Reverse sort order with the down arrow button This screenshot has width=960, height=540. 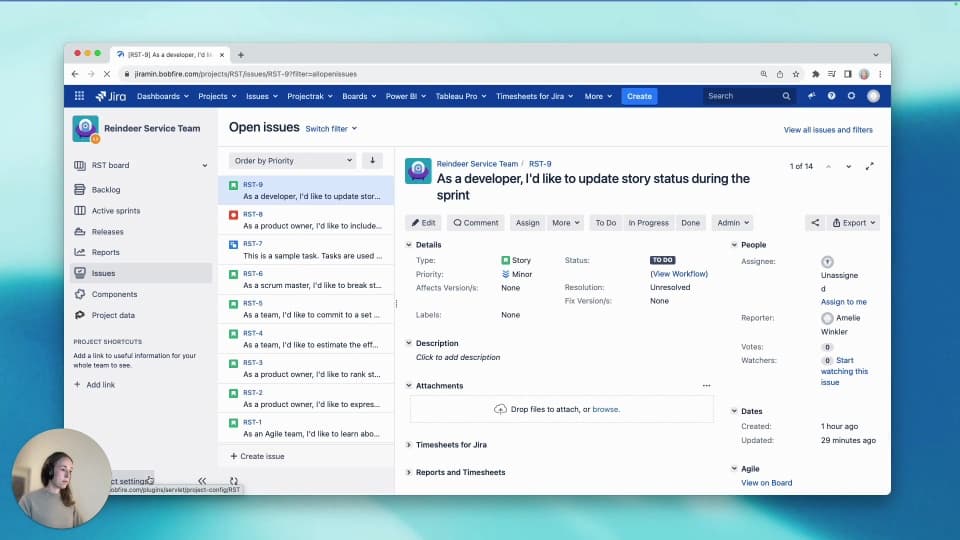(372, 160)
